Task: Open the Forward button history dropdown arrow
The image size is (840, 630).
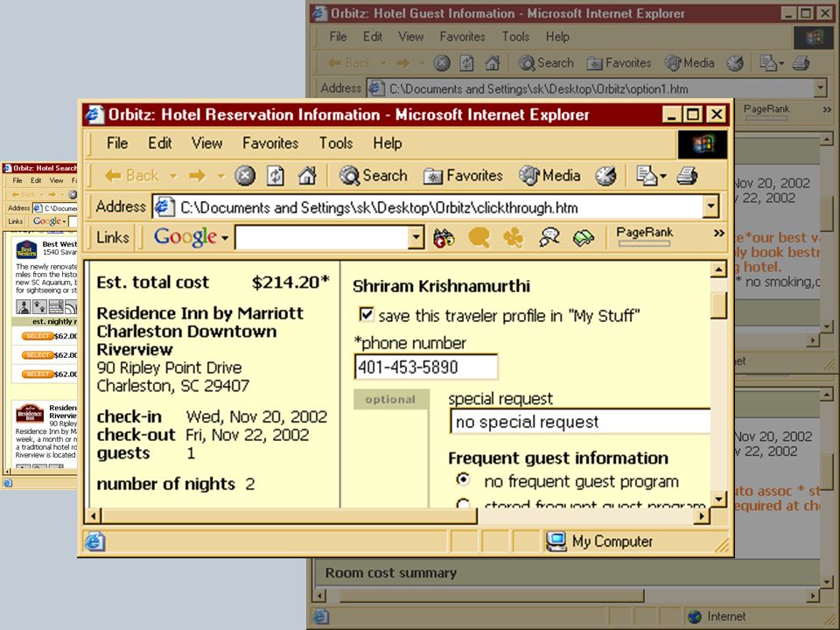Action: (220, 176)
